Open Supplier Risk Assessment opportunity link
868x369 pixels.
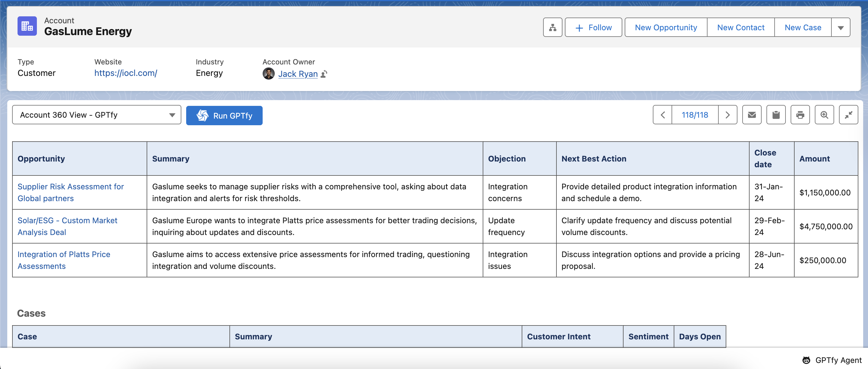(x=70, y=192)
